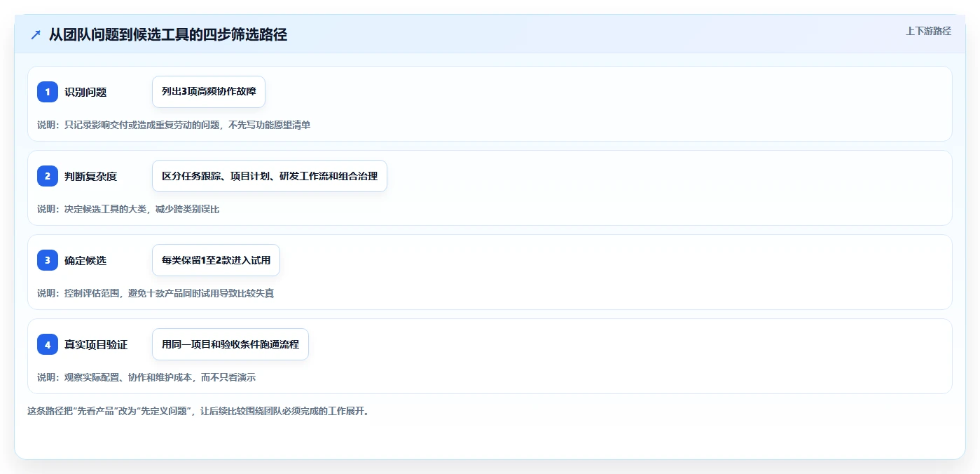Click the 确定候选 step title
980x474 pixels.
pyautogui.click(x=85, y=260)
